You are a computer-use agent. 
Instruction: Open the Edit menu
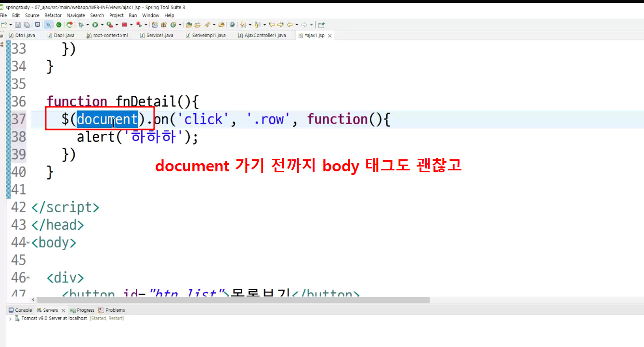[x=16, y=15]
